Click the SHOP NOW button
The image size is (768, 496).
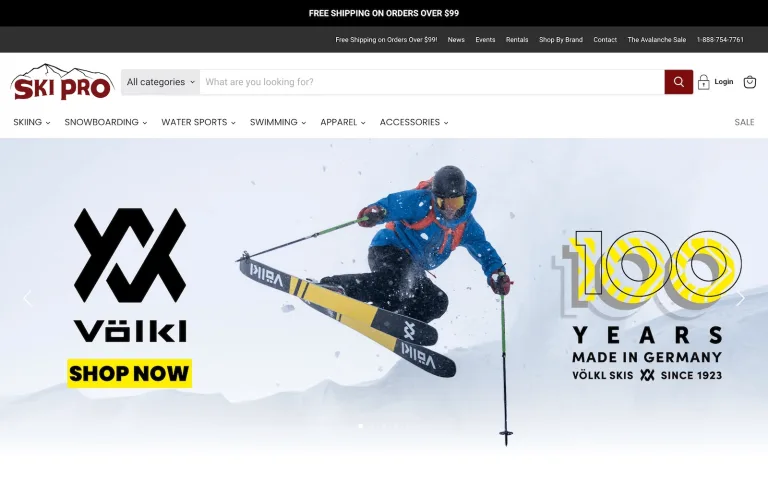click(129, 374)
